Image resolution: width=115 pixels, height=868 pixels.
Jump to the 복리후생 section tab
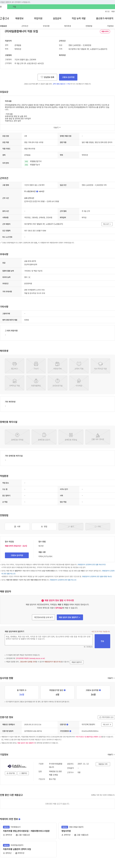pyautogui.click(x=67, y=26)
